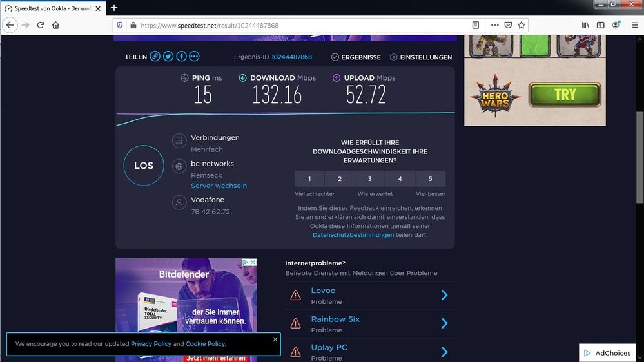Image resolution: width=644 pixels, height=362 pixels.
Task: Open result ID 10244487868 link
Action: (x=291, y=57)
